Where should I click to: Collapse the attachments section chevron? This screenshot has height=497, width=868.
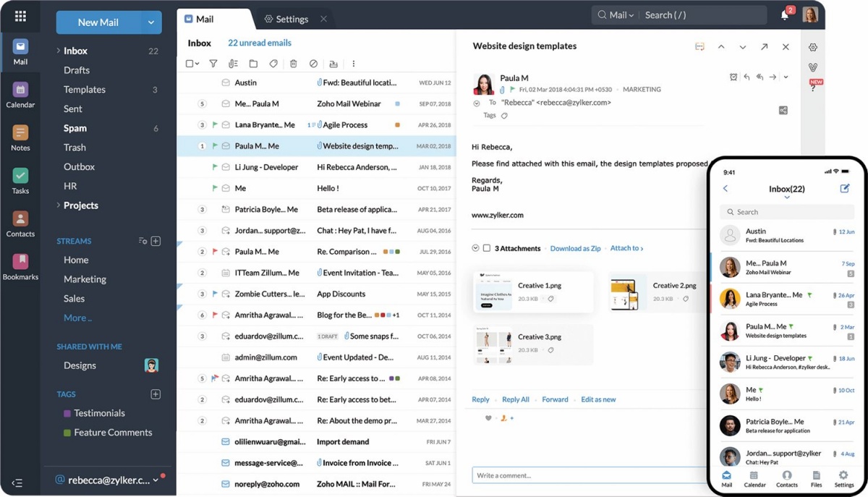tap(475, 248)
